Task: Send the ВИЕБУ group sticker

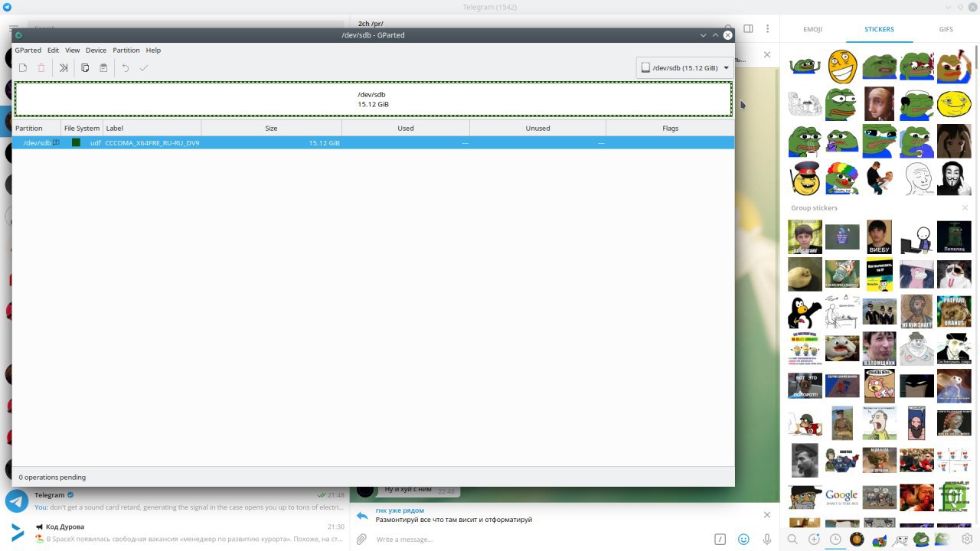Action: pos(879,237)
